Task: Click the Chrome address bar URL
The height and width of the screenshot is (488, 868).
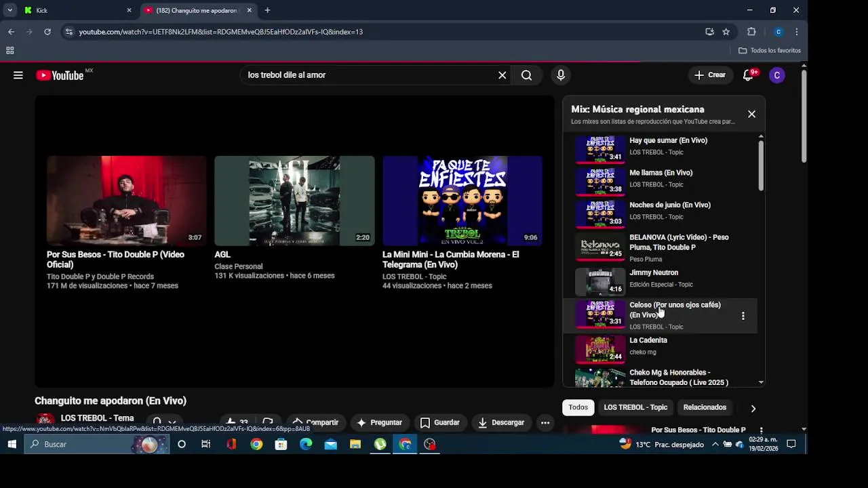Action: (220, 32)
